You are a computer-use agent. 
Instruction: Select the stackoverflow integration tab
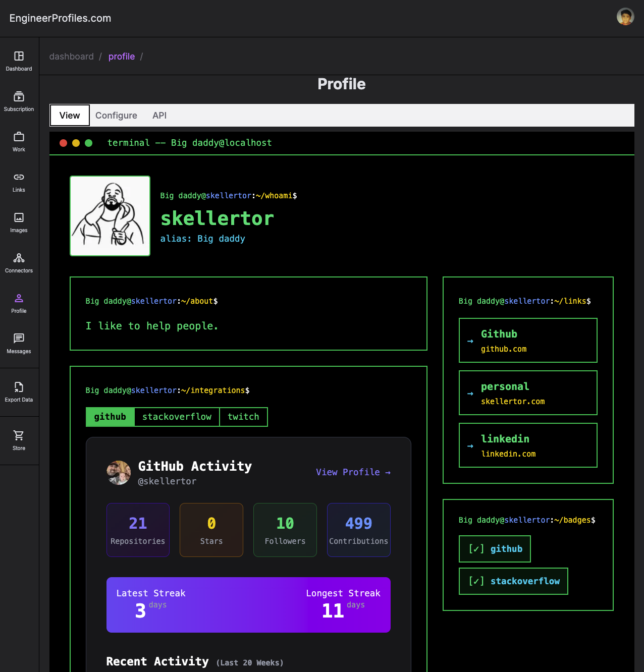pos(177,417)
